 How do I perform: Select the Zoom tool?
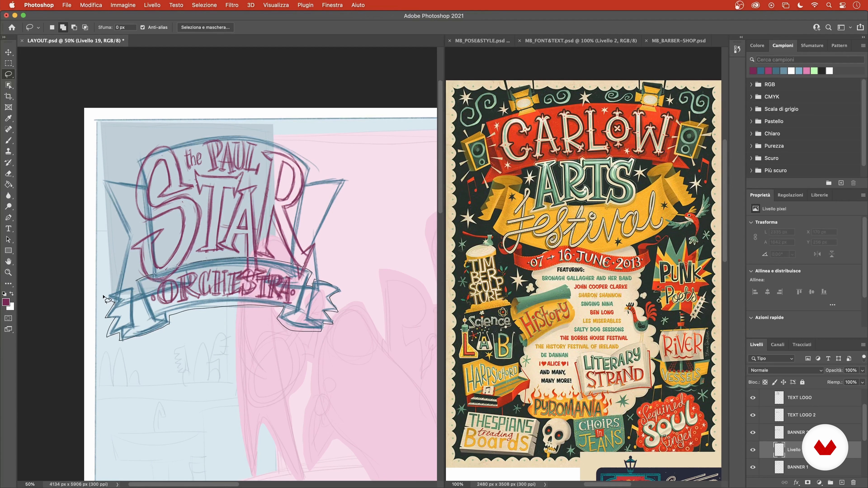(x=8, y=272)
